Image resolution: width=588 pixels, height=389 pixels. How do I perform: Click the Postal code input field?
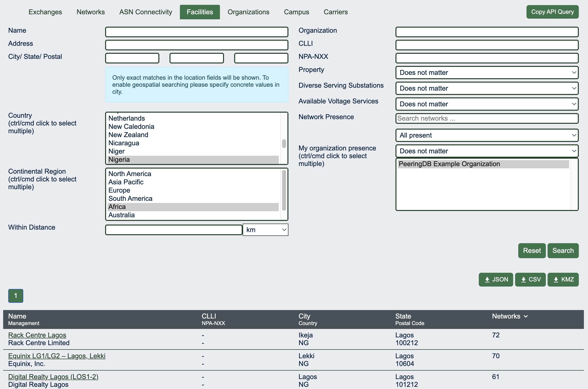(x=261, y=58)
